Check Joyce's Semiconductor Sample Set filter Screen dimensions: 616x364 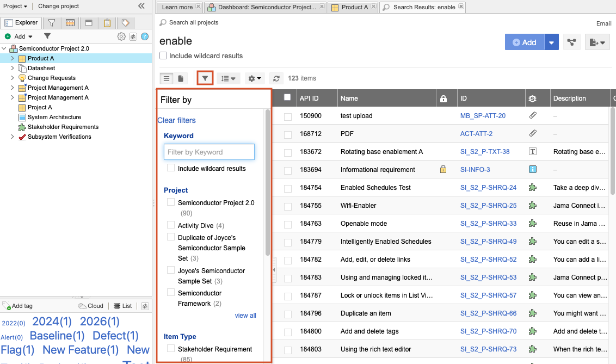(171, 270)
